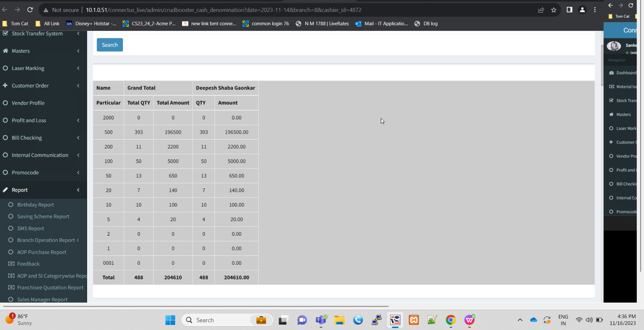644x330 pixels.
Task: Click user avatar in right window
Action: 614,46
